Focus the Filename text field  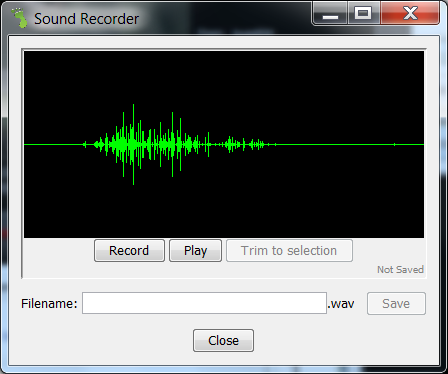(x=204, y=303)
